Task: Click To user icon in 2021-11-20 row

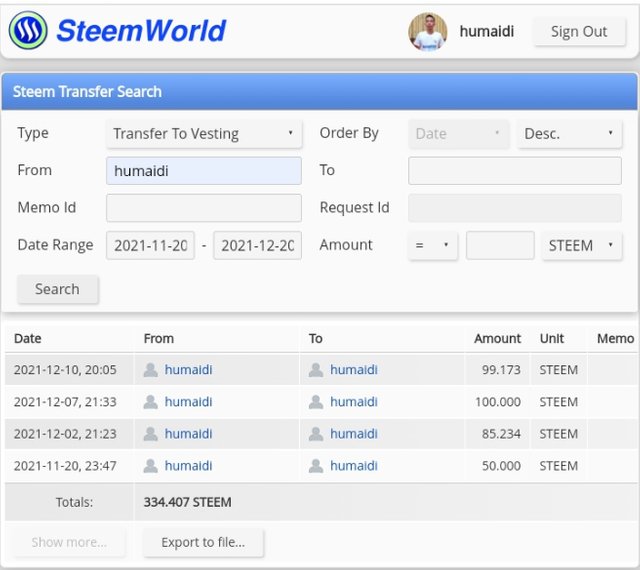Action: pyautogui.click(x=316, y=465)
